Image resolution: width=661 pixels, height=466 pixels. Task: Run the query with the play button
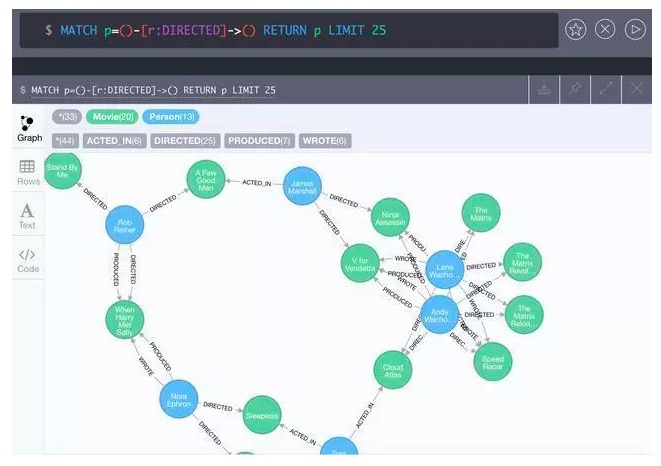635,30
